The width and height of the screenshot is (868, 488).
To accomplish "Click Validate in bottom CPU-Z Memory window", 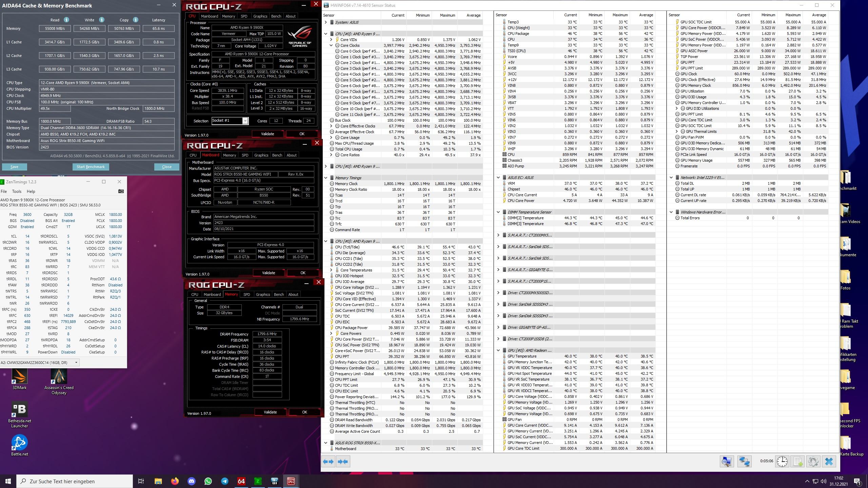I will [270, 412].
